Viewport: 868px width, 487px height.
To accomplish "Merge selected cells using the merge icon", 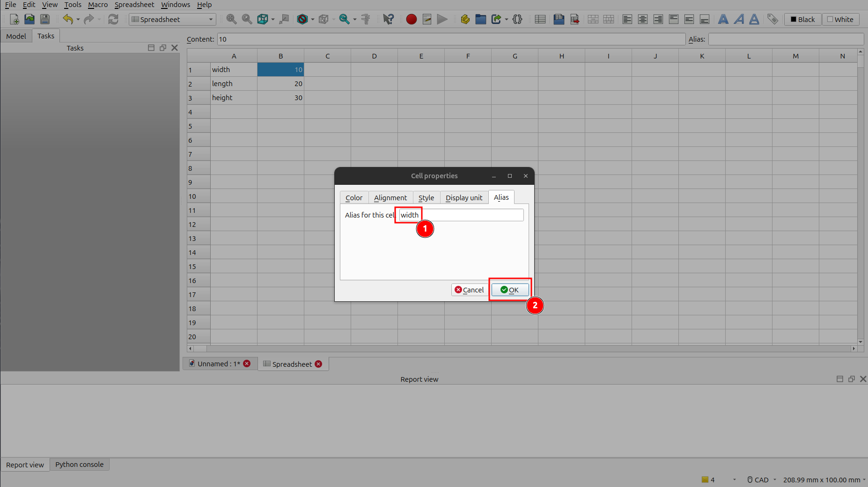I will [593, 19].
